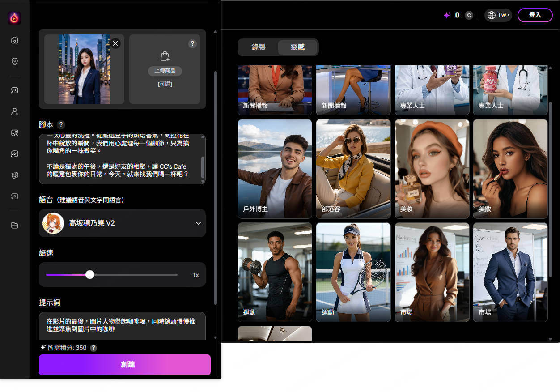The width and height of the screenshot is (560, 392).
Task: Select the 戶外博主 template thumbnail
Action: [x=275, y=169]
